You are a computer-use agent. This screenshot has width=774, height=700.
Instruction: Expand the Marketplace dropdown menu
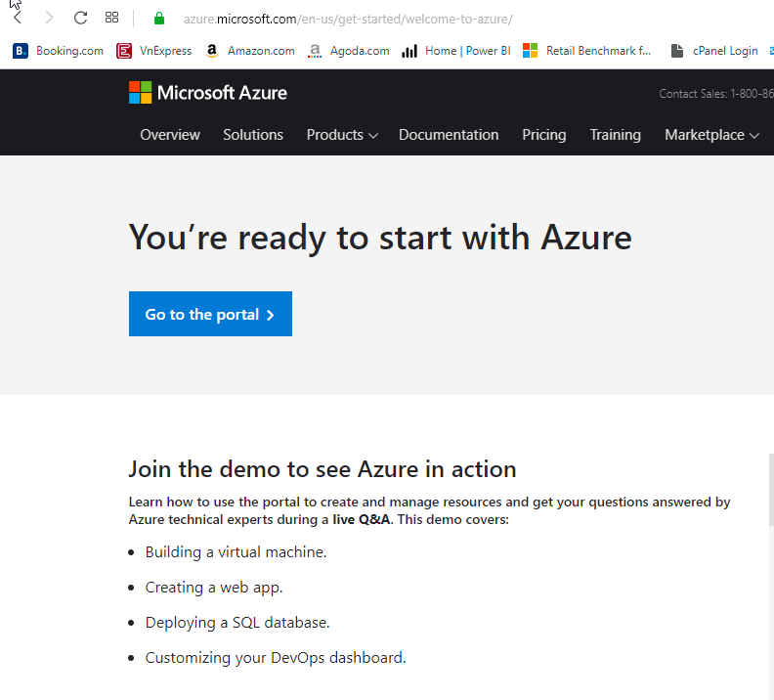point(711,135)
